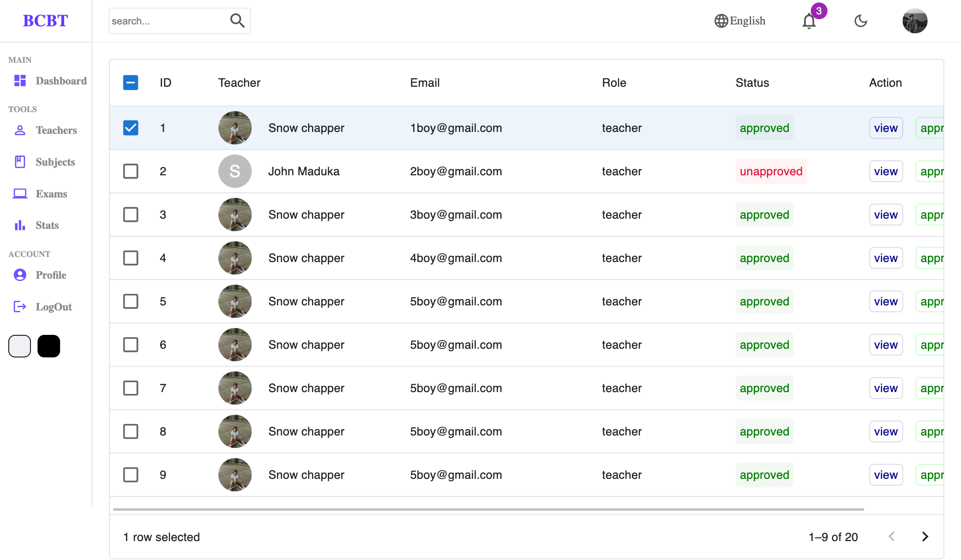Toggle the select-all header checkbox
This screenshot has height=560, width=961.
click(131, 83)
